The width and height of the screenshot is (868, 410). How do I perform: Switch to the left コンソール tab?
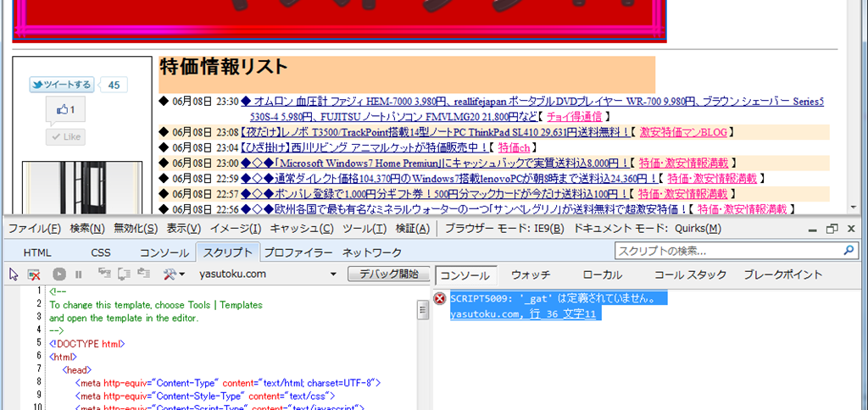164,252
